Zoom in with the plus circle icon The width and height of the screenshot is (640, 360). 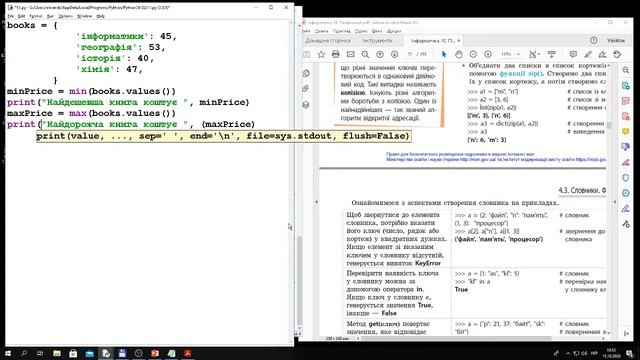point(488,54)
